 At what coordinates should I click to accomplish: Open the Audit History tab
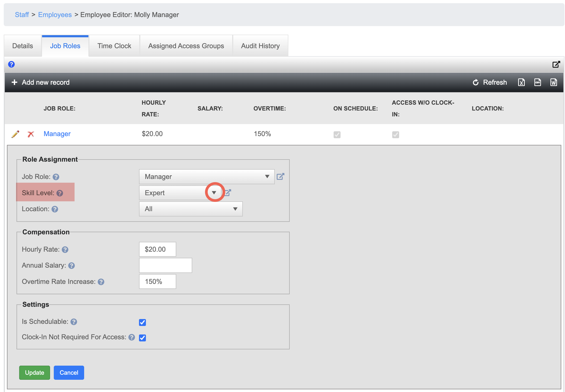click(260, 46)
